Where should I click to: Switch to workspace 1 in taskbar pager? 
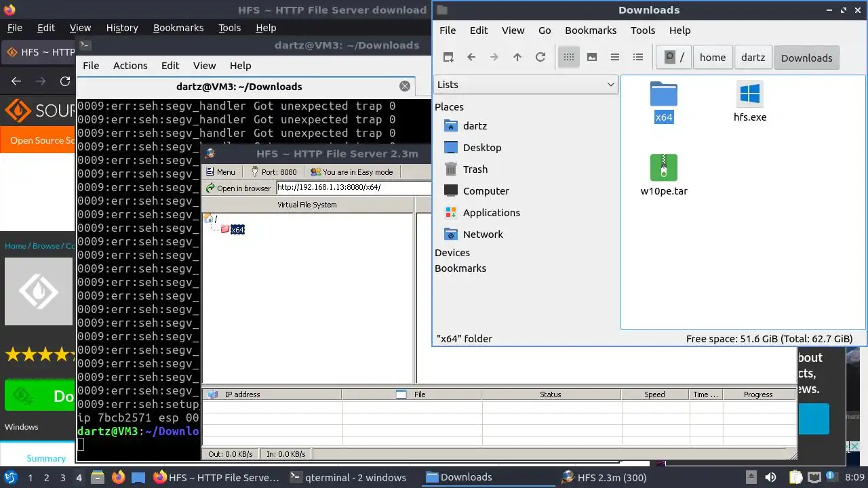tap(30, 478)
